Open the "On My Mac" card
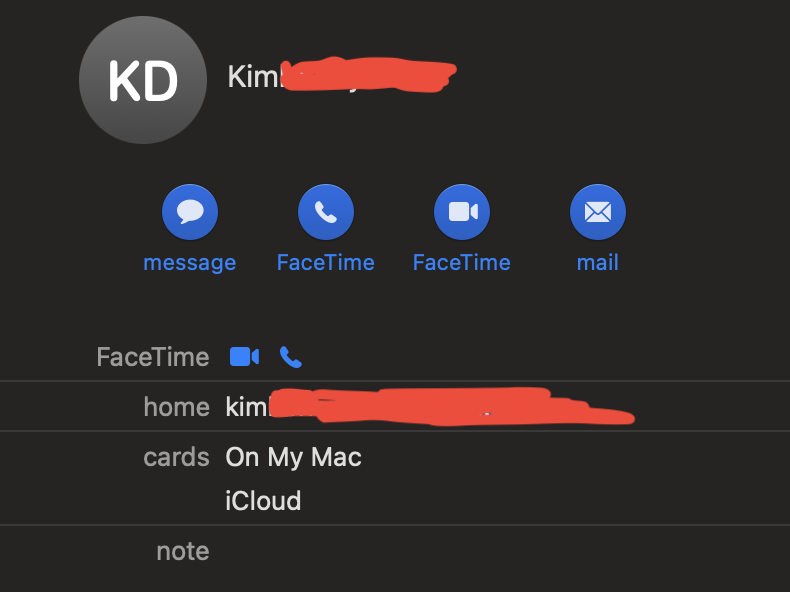The image size is (790, 592). point(293,457)
